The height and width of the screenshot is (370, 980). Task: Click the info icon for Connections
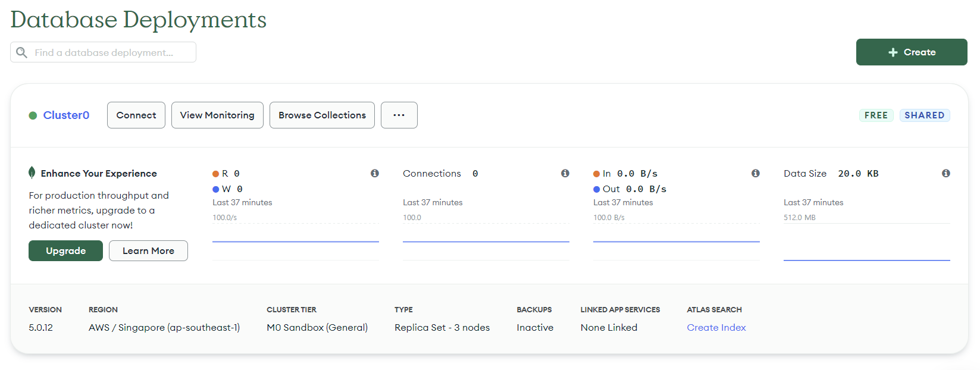pos(565,173)
